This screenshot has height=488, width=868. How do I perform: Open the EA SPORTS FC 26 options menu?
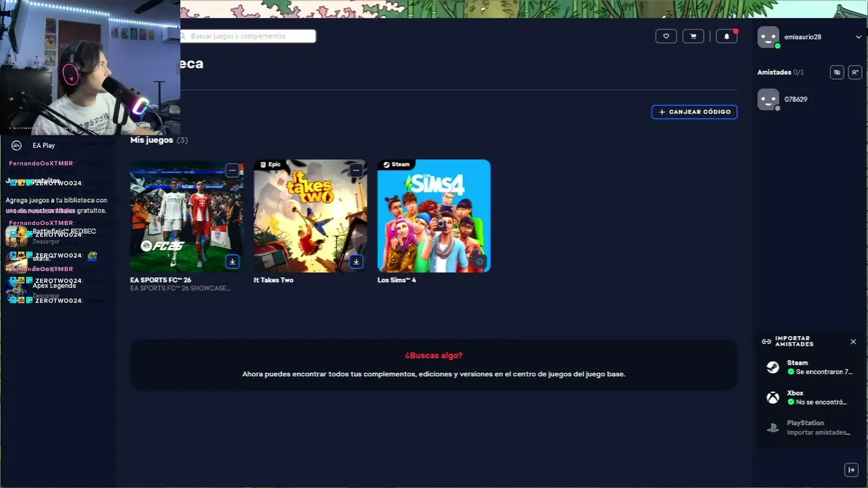(232, 170)
